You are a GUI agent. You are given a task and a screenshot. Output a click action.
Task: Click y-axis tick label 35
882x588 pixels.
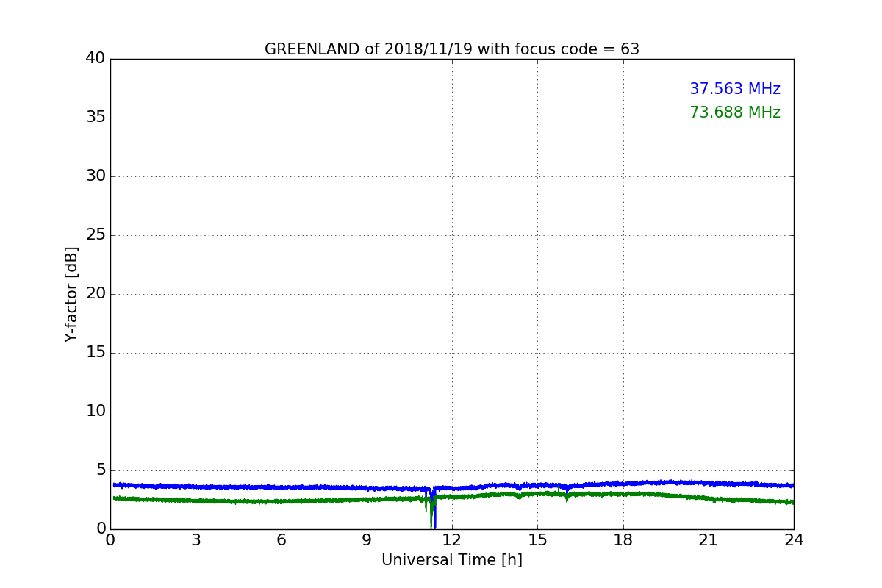[96, 117]
